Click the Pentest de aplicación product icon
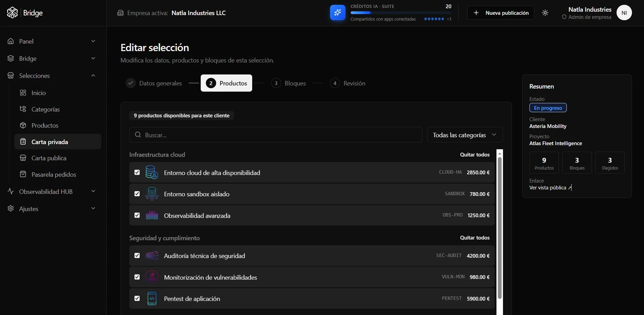This screenshot has height=315, width=644. pos(152,299)
